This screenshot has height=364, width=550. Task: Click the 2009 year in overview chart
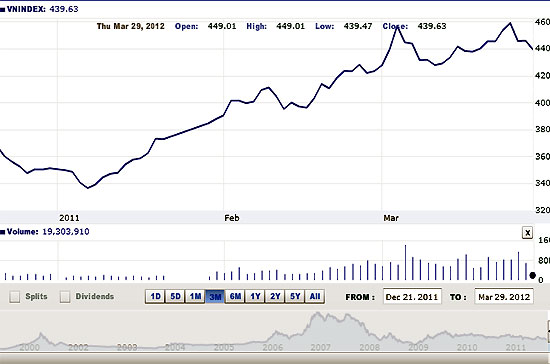pos(418,347)
